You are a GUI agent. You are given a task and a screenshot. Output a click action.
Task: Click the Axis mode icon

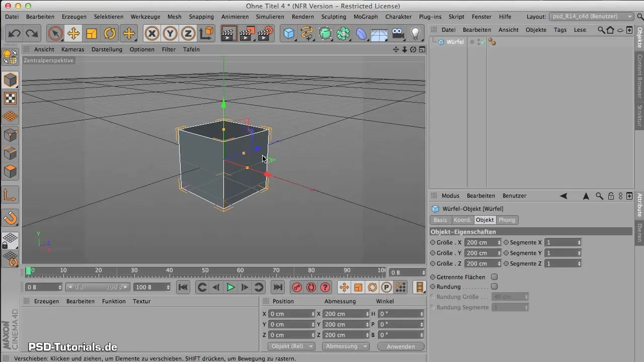pos(10,195)
